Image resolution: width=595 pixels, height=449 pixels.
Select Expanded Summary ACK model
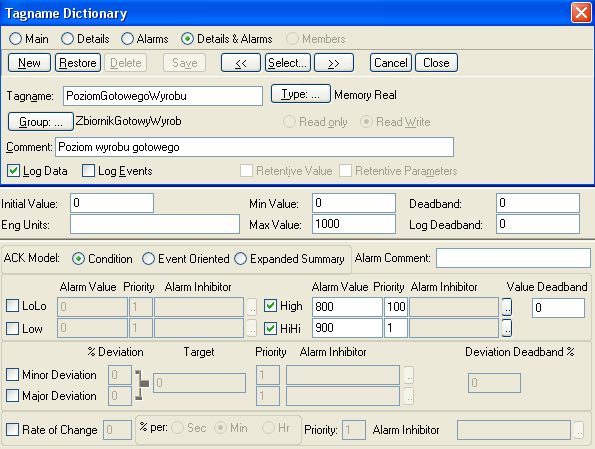point(241,259)
